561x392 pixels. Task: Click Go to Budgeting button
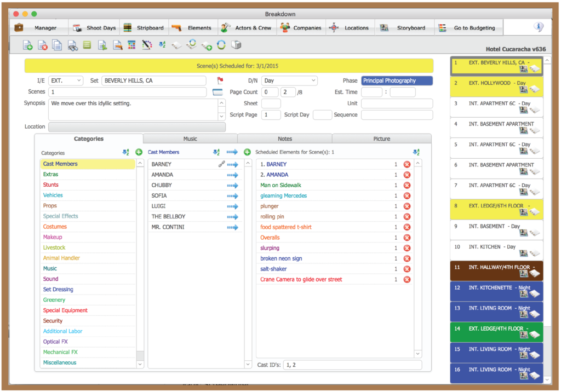[469, 27]
